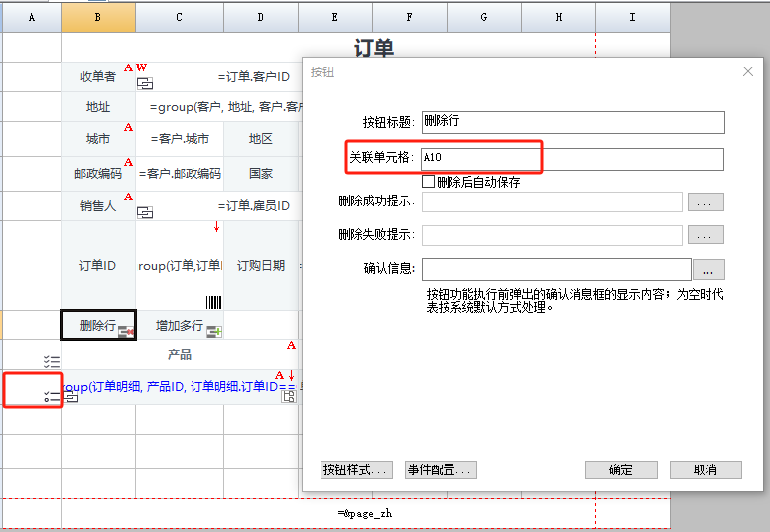Click icon at right of group(订单明细) cell
The height and width of the screenshot is (532, 770).
point(289,396)
